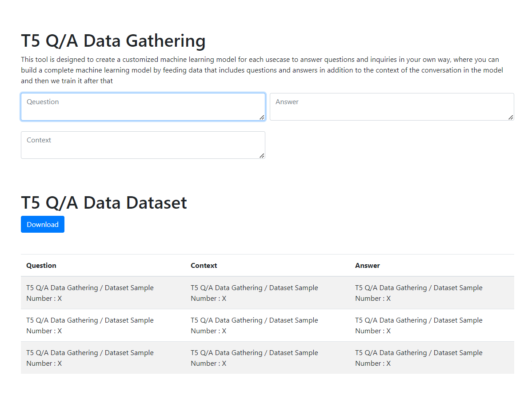Select the first row's Context cell
This screenshot has width=532, height=396.
coord(254,293)
